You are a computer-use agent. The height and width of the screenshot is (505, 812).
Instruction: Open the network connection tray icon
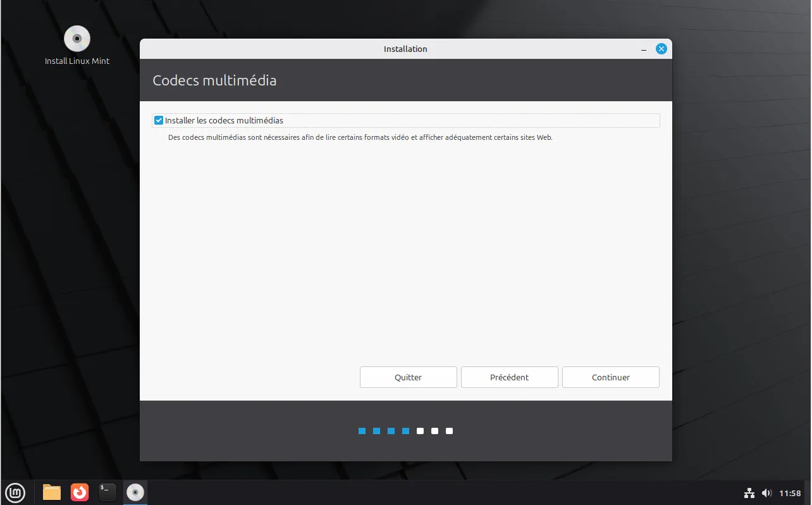(x=749, y=493)
